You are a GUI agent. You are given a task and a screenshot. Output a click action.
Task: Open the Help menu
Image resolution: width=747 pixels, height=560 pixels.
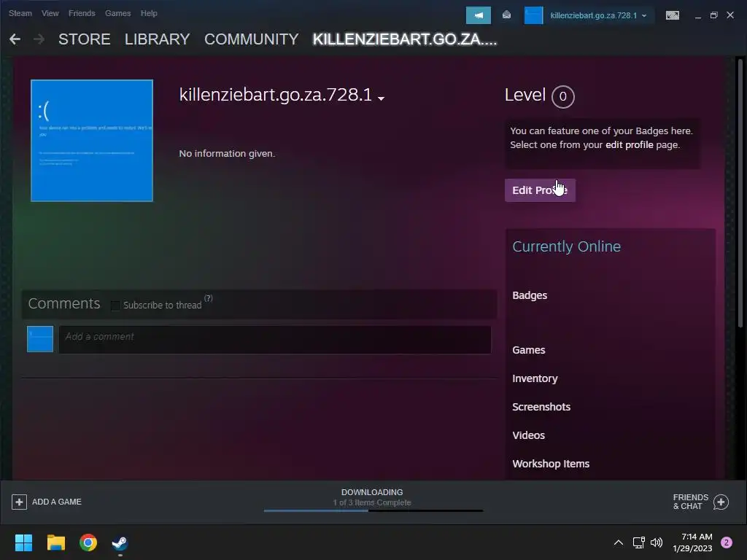point(149,13)
